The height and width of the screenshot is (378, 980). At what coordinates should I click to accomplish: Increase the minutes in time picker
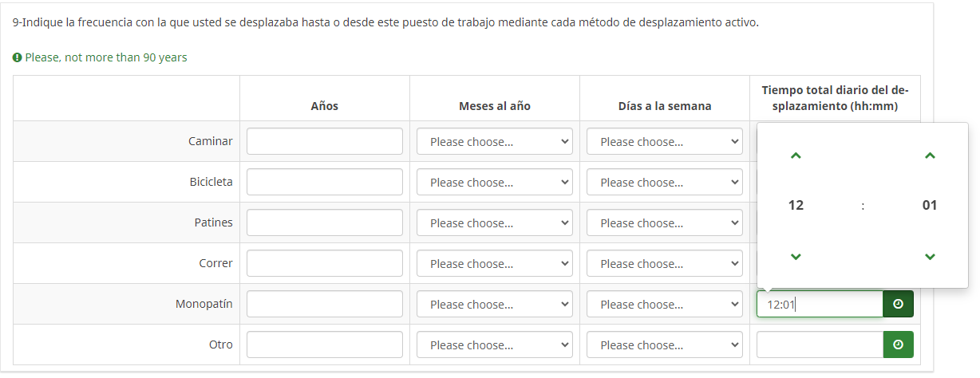coord(930,156)
